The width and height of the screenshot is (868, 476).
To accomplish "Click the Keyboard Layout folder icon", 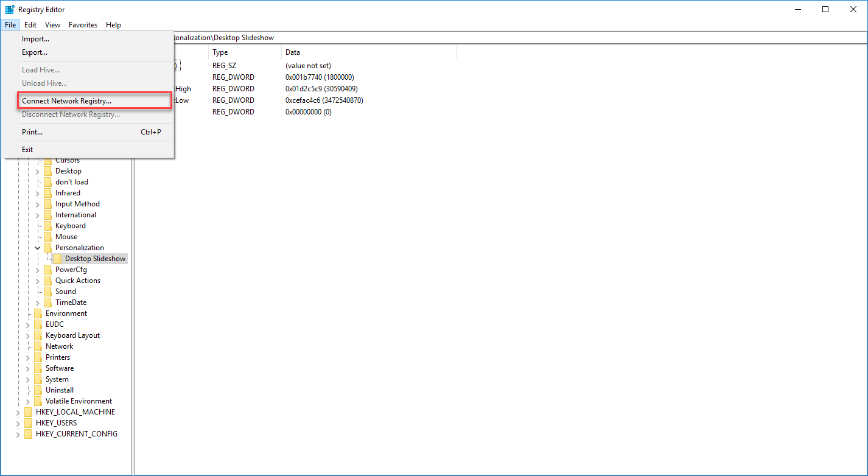I will [38, 335].
